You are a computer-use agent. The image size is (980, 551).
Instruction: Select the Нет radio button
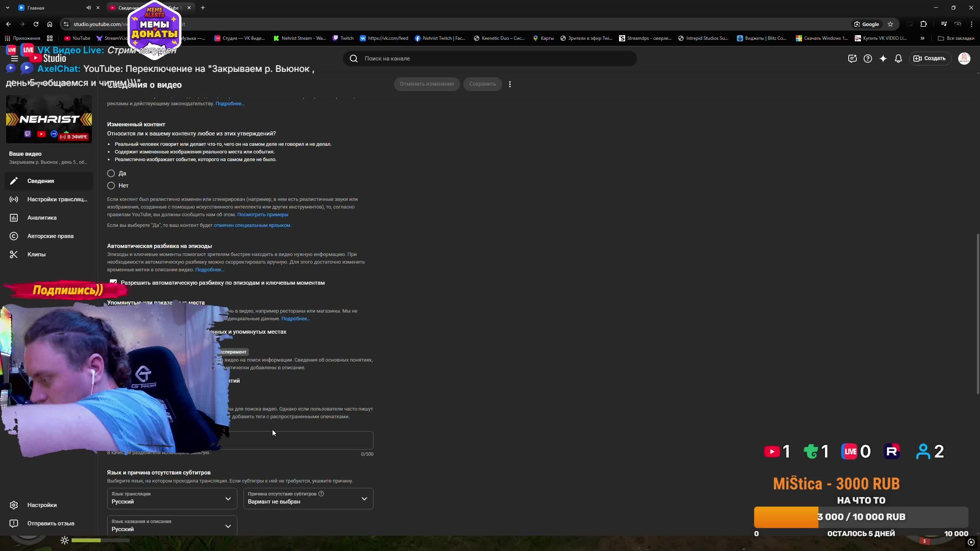pos(111,186)
